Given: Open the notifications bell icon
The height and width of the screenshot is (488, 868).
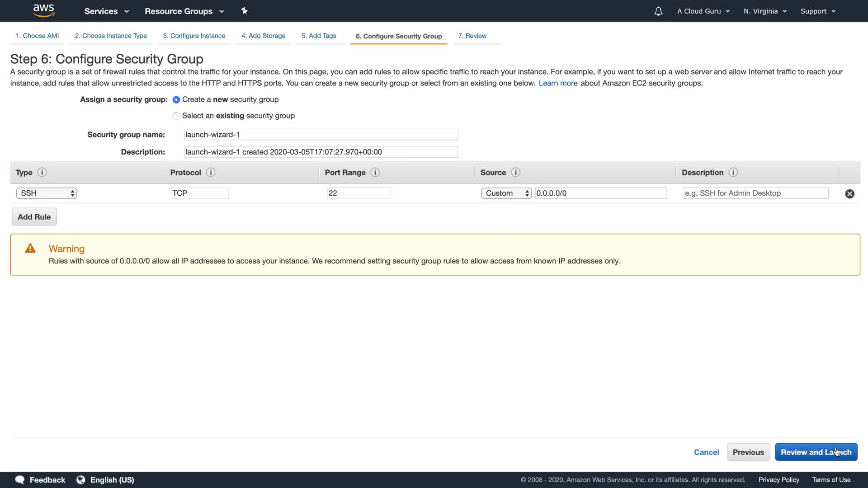Looking at the screenshot, I should [658, 11].
